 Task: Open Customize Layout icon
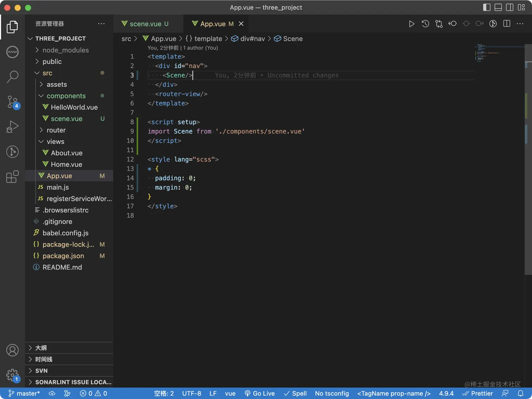pyautogui.click(x=521, y=7)
